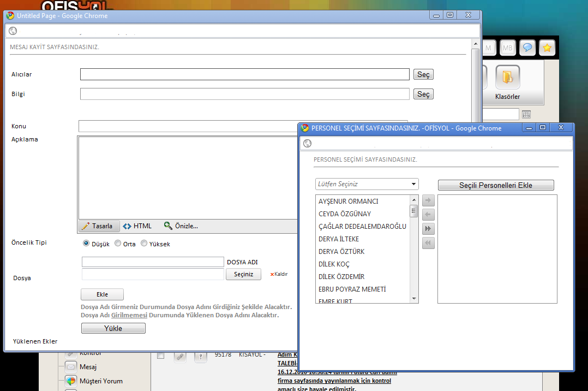
Task: Click the yellow star favorites icon
Action: click(x=547, y=48)
